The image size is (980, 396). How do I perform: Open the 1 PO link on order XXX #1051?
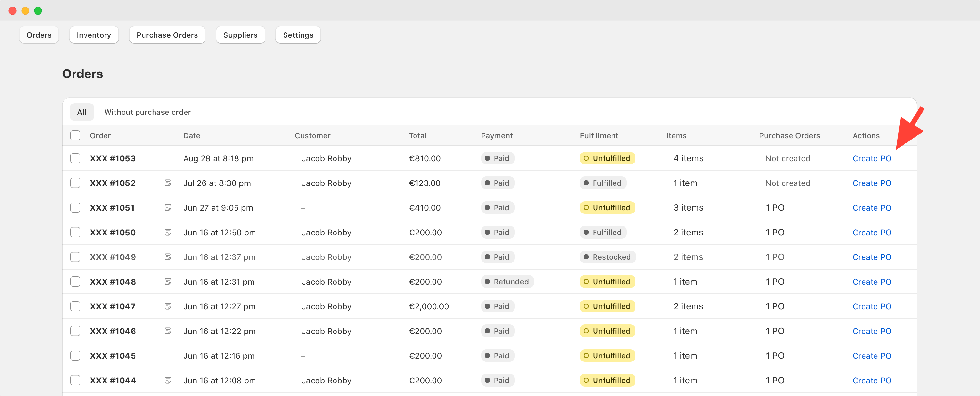775,207
